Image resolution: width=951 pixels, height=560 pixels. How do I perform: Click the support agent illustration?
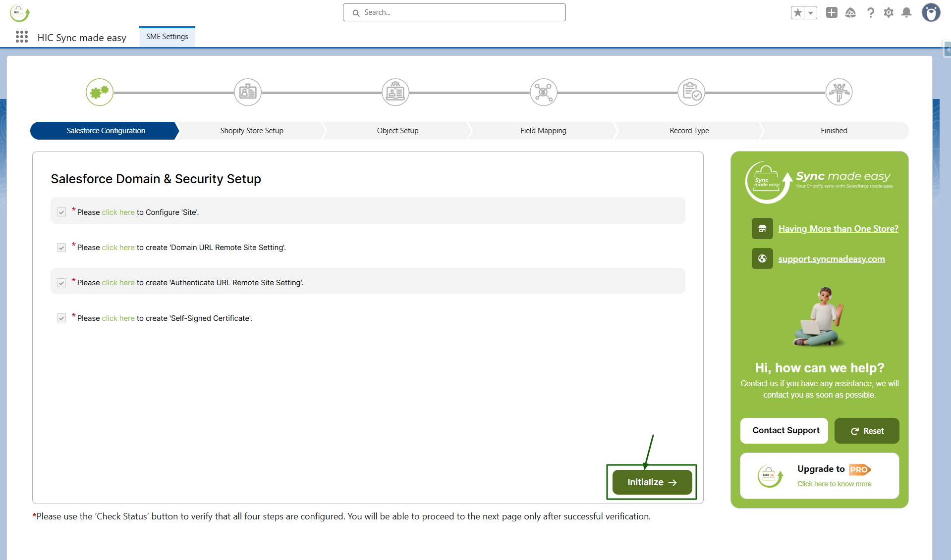[820, 316]
